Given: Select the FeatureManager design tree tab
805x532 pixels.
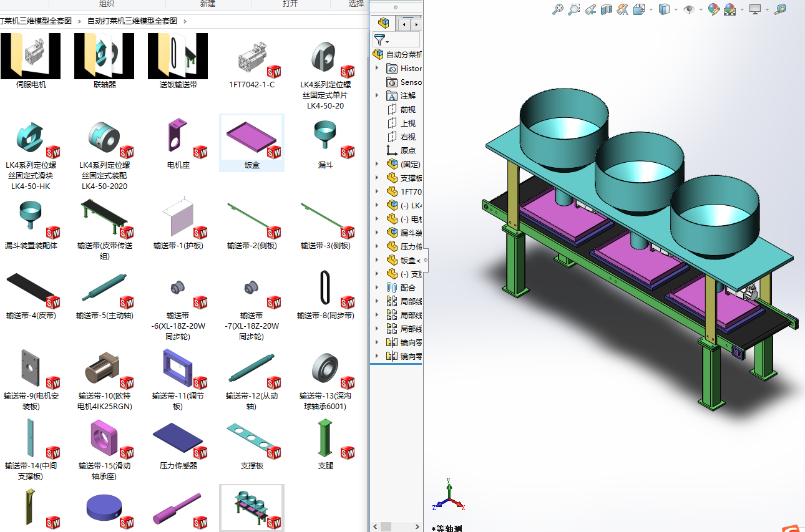Looking at the screenshot, I should click(384, 24).
